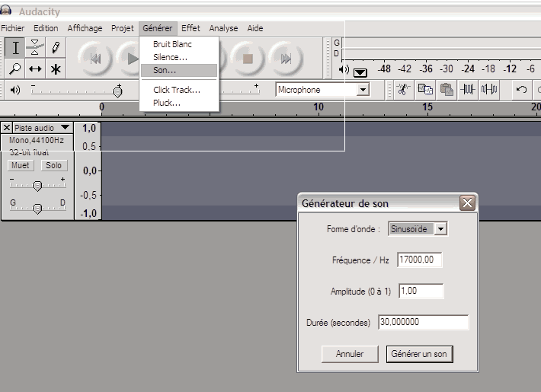Click the Amplitude (0 à 1) field
The height and width of the screenshot is (392, 541).
tap(421, 291)
